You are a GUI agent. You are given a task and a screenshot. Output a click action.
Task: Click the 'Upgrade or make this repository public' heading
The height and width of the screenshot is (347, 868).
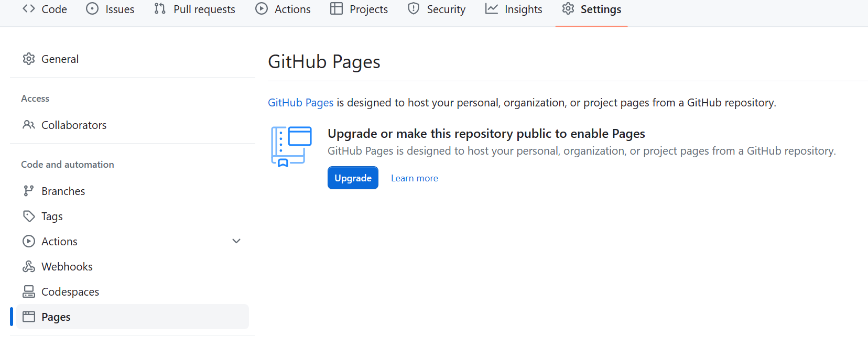(x=486, y=134)
